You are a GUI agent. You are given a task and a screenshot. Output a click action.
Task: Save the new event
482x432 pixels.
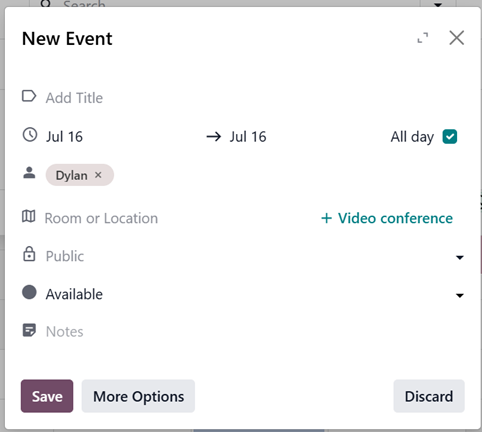[x=47, y=396]
